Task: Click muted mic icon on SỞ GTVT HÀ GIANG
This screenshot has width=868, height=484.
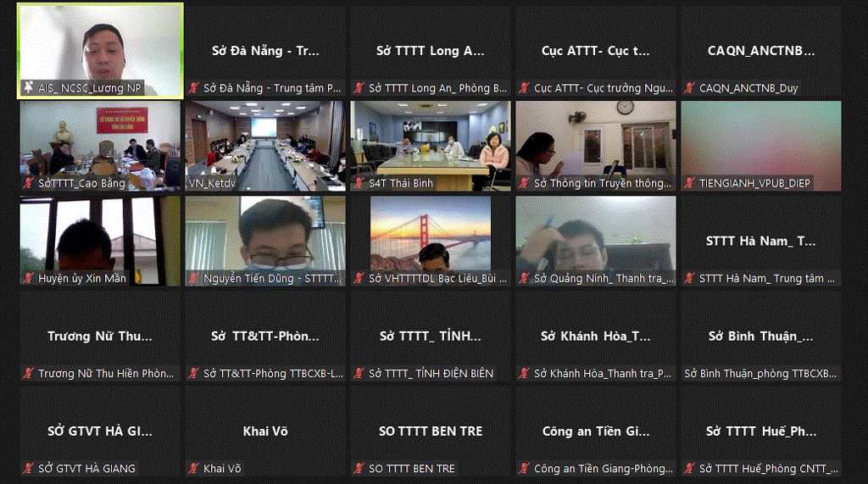Action: point(28,469)
